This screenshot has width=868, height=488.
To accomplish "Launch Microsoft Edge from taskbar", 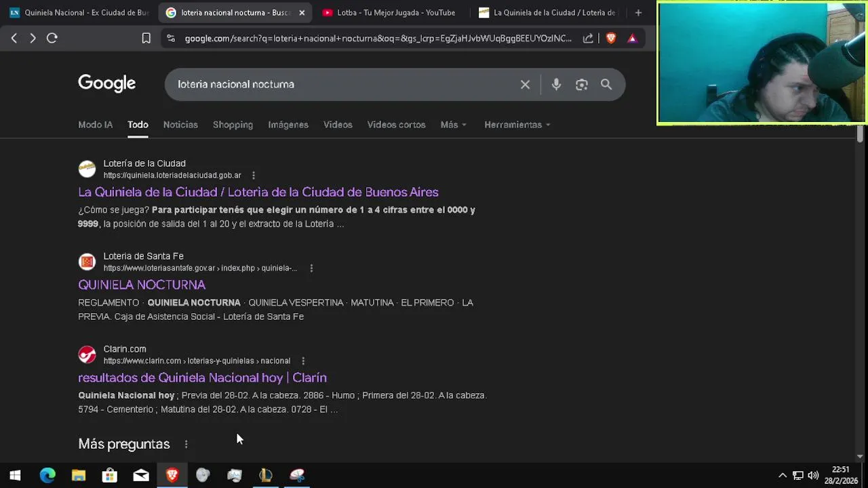I will (47, 475).
